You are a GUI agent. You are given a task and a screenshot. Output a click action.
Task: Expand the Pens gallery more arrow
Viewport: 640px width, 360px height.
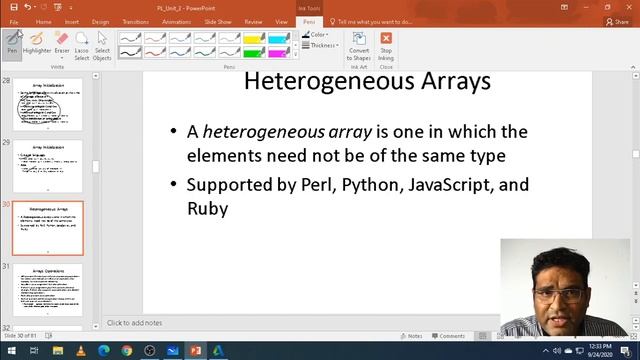296,54
